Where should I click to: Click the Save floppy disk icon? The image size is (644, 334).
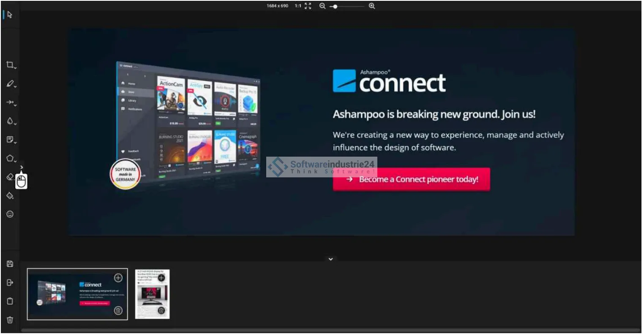pos(10,264)
